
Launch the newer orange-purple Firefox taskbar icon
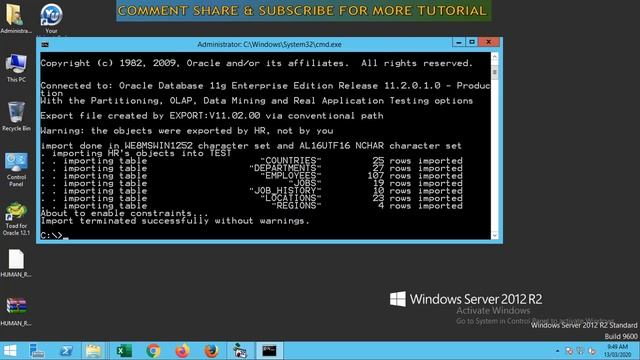pyautogui.click(x=182, y=351)
